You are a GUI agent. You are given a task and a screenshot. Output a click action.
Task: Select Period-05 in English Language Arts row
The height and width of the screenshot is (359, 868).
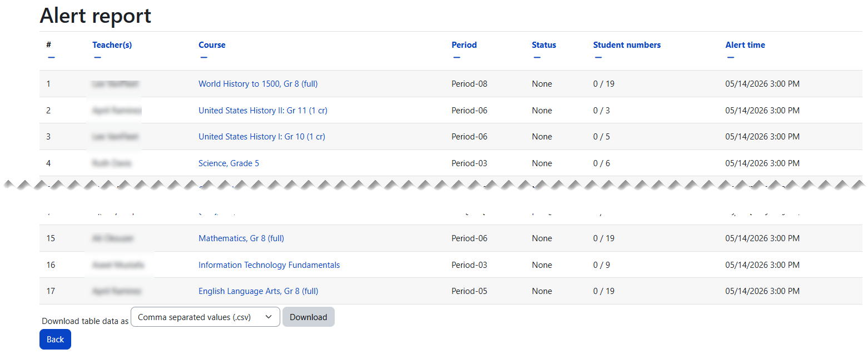coord(469,291)
